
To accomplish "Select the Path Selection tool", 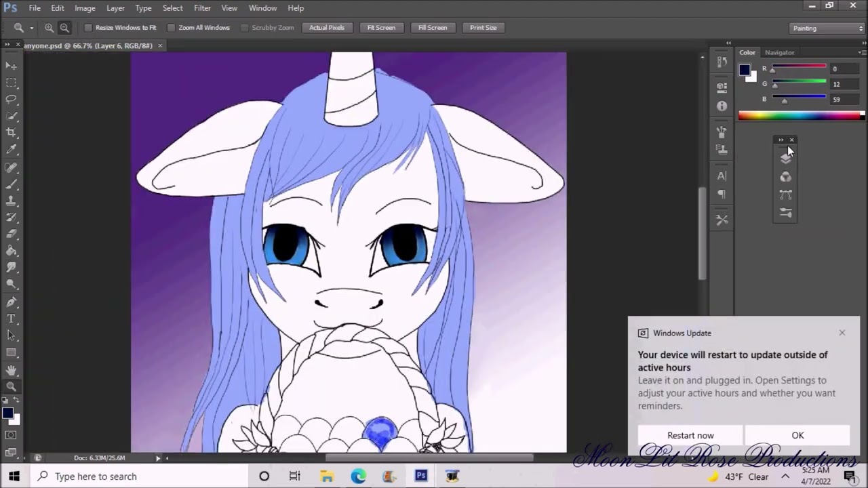I will 12,335.
